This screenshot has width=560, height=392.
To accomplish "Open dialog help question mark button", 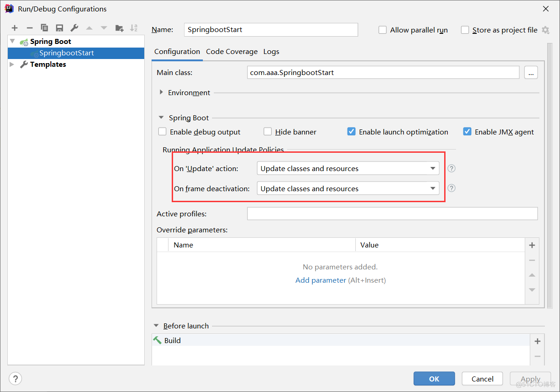I will coord(15,379).
